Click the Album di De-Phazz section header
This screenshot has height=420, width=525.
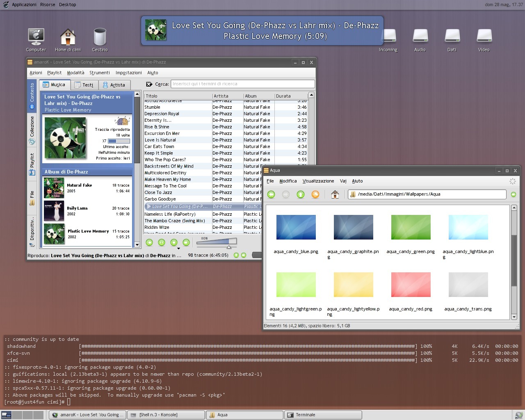pyautogui.click(x=87, y=172)
